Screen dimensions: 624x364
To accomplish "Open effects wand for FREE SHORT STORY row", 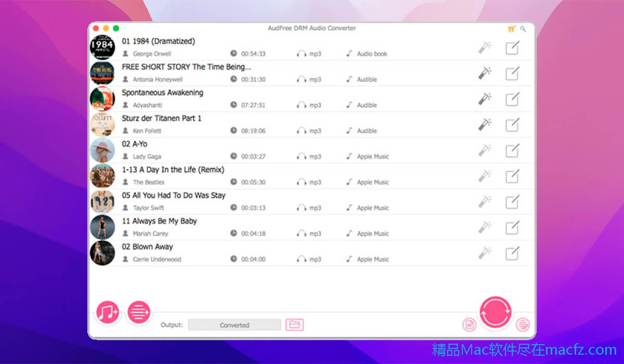I will click(x=485, y=73).
